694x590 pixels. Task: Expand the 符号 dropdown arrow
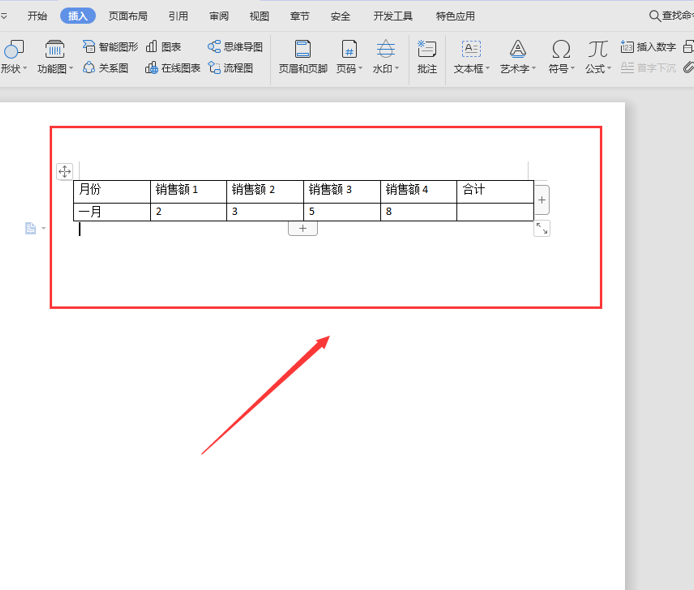pos(572,68)
